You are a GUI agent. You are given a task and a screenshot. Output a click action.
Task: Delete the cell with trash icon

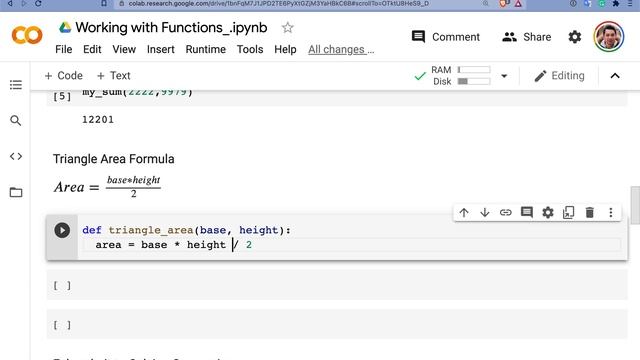(x=589, y=213)
